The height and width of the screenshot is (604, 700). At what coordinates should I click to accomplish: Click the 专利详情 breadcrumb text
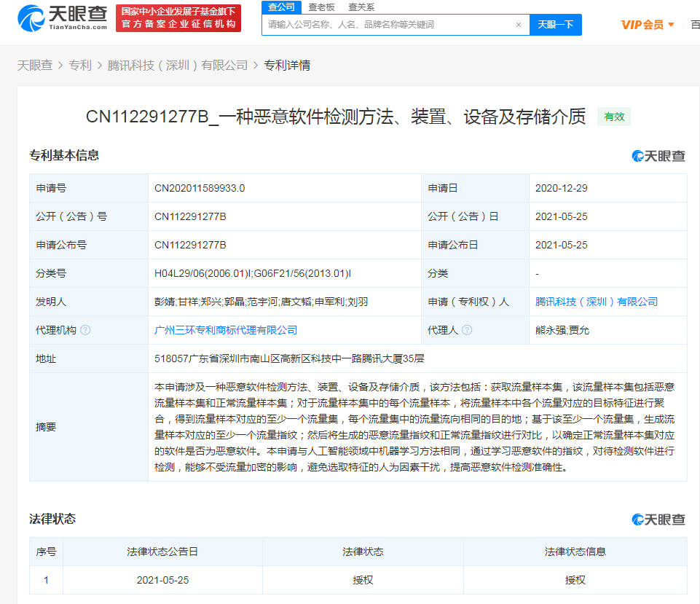pyautogui.click(x=287, y=65)
